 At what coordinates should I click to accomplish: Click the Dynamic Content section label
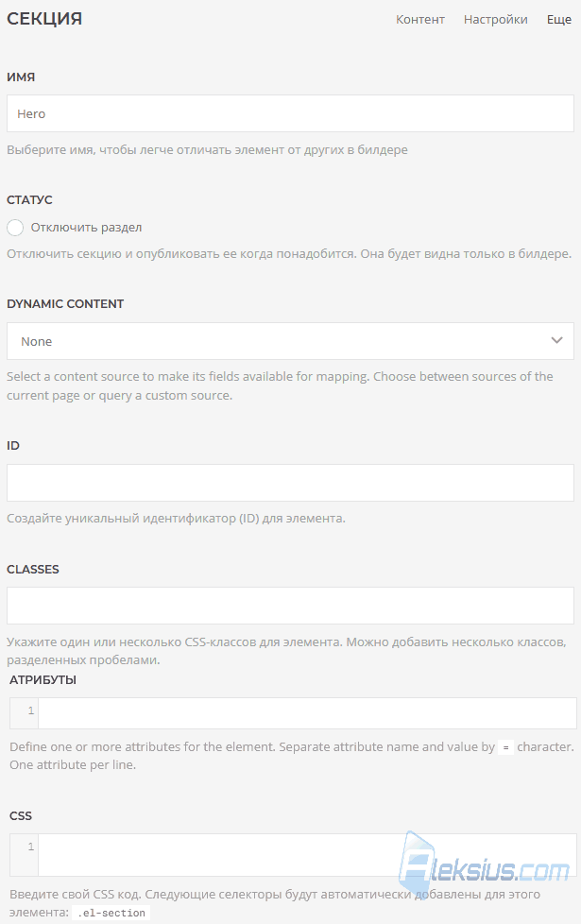65,304
